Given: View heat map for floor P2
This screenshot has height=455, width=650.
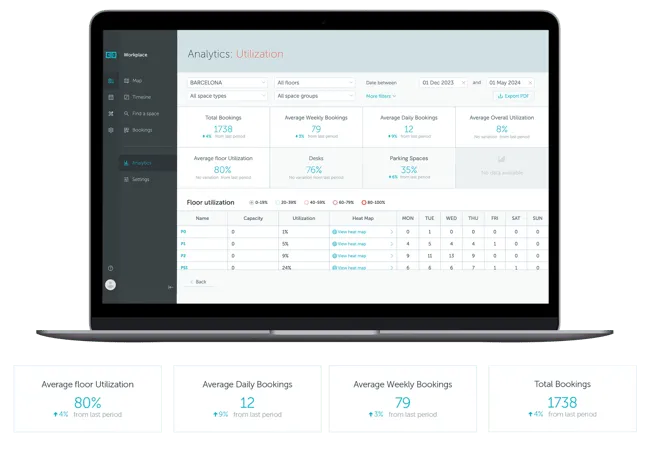Looking at the screenshot, I should (x=349, y=256).
